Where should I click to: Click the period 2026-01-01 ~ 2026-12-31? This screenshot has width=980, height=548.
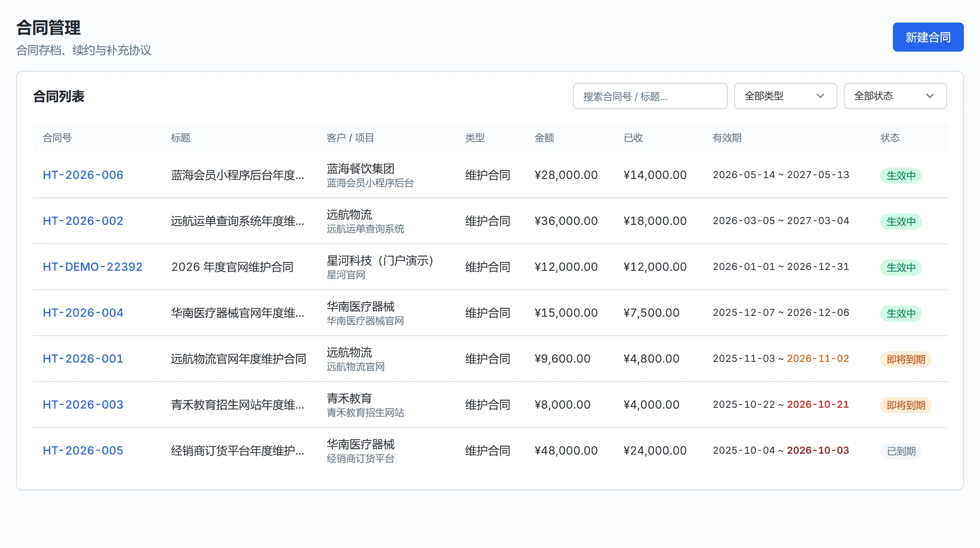[x=781, y=267]
